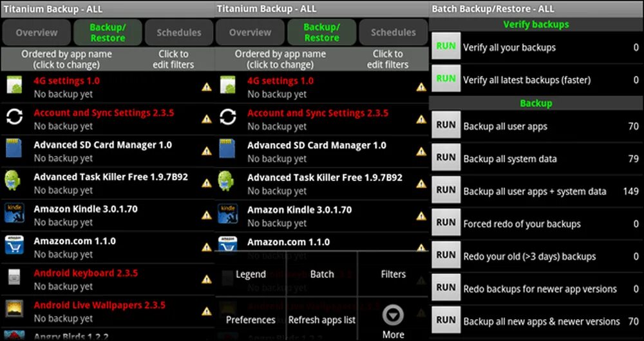The image size is (644, 341).
Task: Click 'Click to edit filters' in left screen
Action: click(173, 59)
